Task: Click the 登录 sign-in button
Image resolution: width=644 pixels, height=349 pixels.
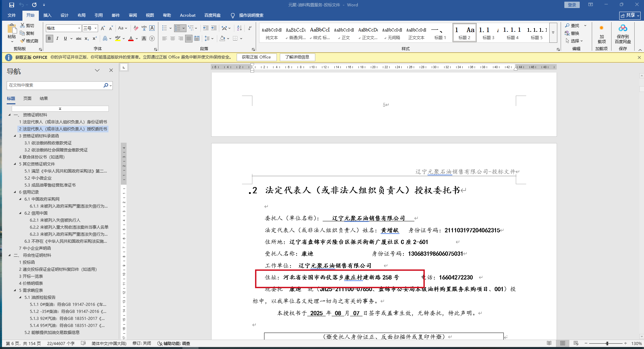Action: 572,5
